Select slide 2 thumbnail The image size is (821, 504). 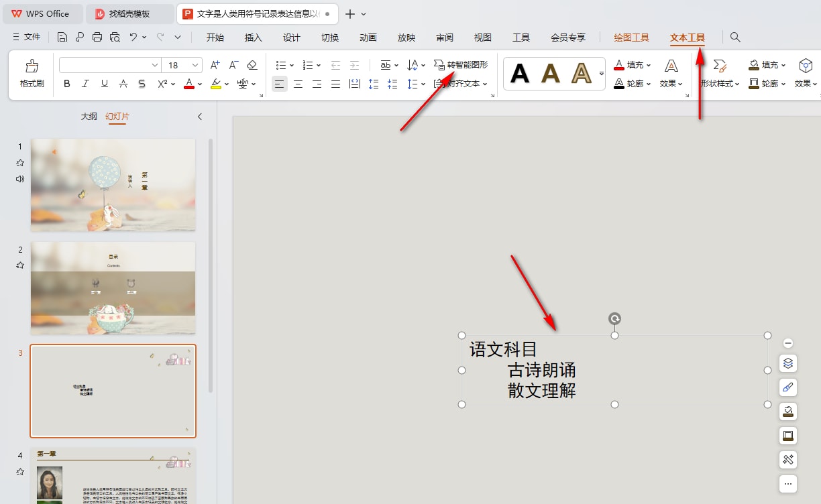click(x=113, y=288)
